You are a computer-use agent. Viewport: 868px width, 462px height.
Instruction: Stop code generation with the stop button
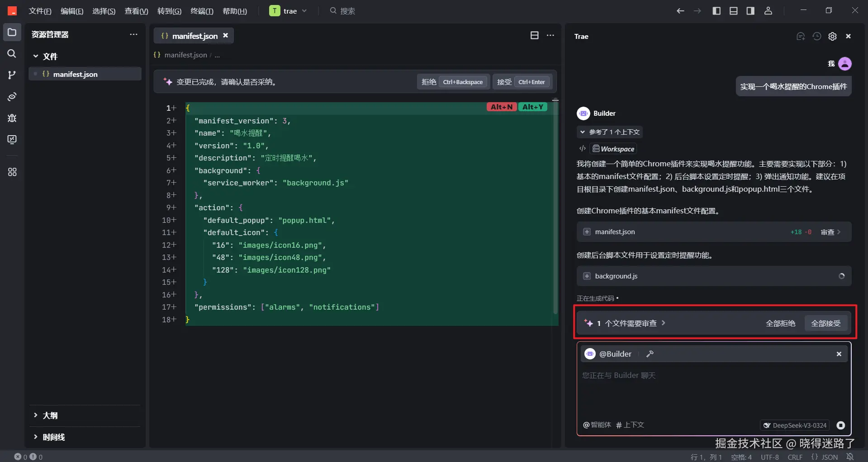tap(841, 425)
